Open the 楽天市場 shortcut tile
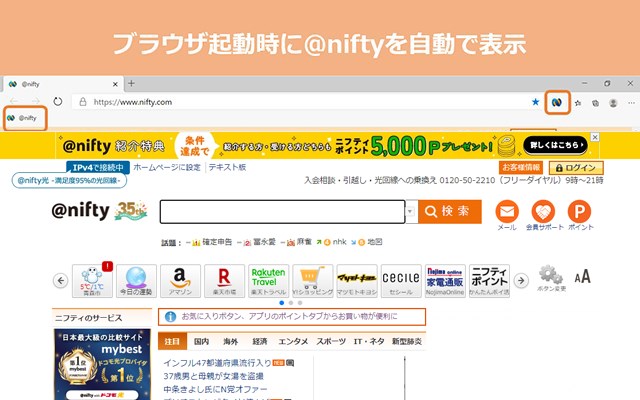Screen dimensions: 640x400 [224, 281]
